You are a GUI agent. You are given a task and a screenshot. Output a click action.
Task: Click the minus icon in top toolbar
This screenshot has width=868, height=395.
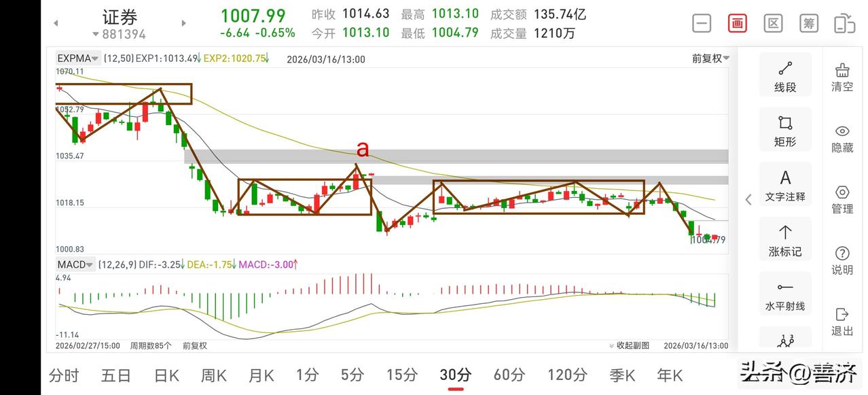(x=702, y=24)
